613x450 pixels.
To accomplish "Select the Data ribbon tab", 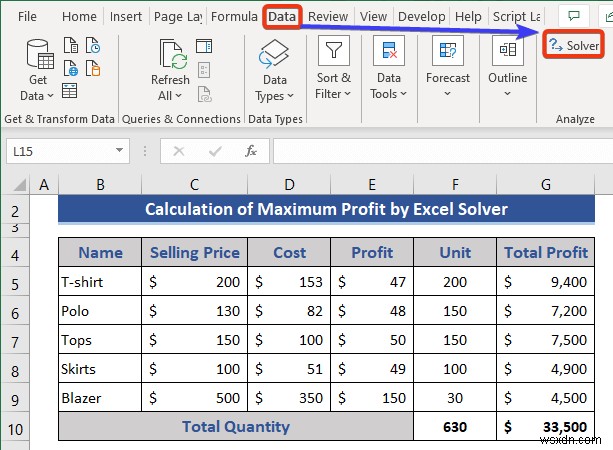I will click(x=282, y=16).
